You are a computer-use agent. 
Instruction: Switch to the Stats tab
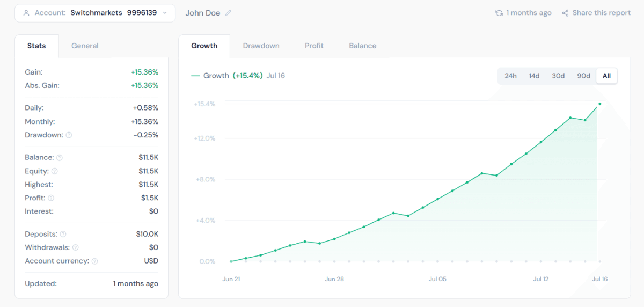[x=36, y=46]
